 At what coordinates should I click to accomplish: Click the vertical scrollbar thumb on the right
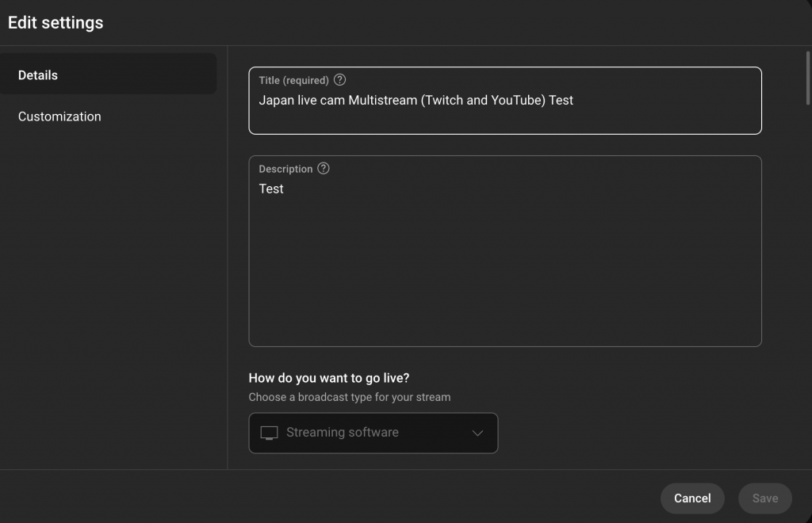coord(807,78)
